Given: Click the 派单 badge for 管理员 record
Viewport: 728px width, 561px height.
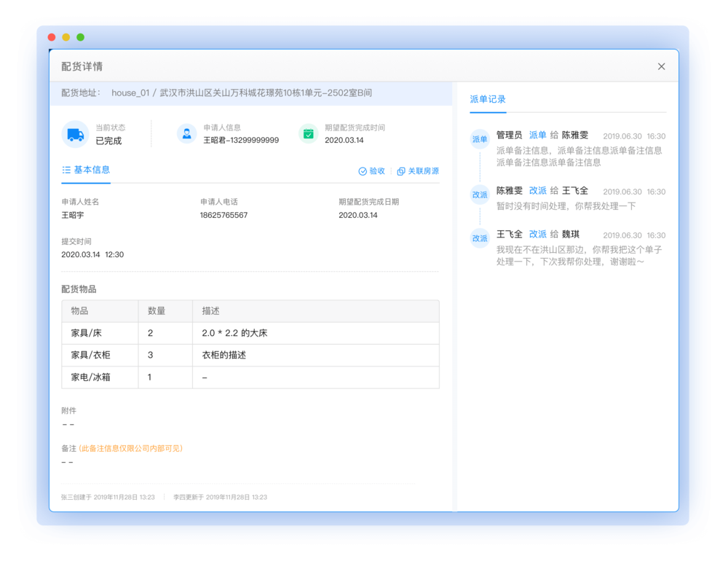Looking at the screenshot, I should coord(480,139).
